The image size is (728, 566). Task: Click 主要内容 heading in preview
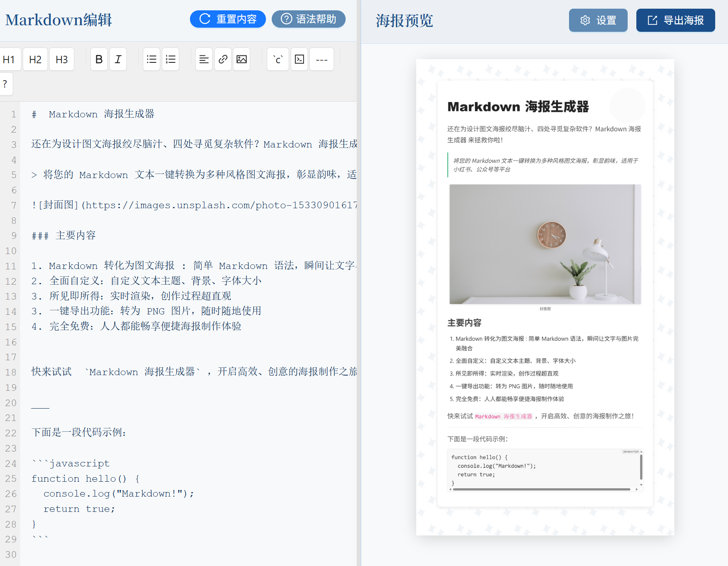pyautogui.click(x=465, y=323)
